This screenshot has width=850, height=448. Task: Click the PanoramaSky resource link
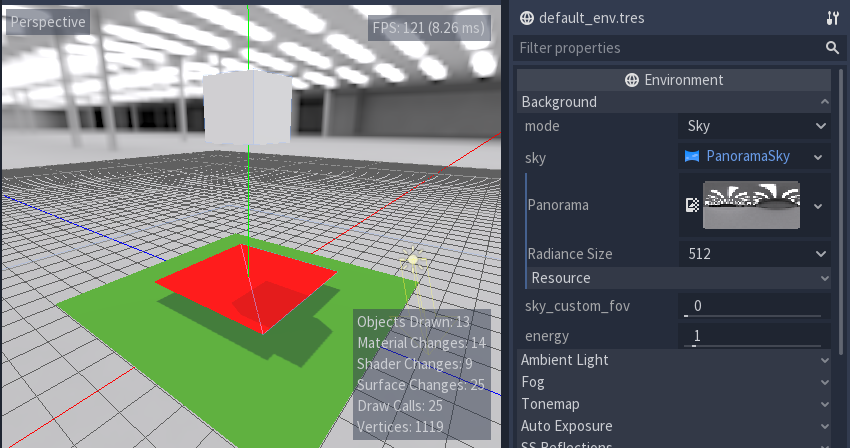(x=748, y=156)
